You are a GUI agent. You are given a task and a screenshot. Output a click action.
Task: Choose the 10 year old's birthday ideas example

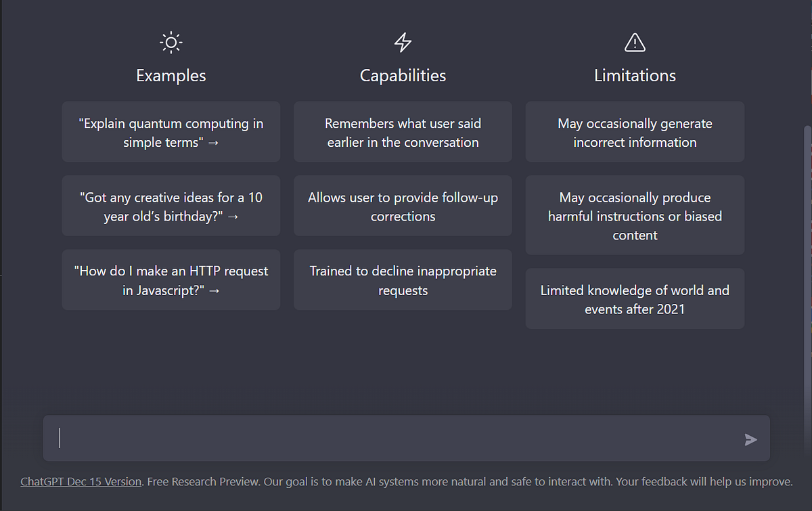tap(171, 206)
